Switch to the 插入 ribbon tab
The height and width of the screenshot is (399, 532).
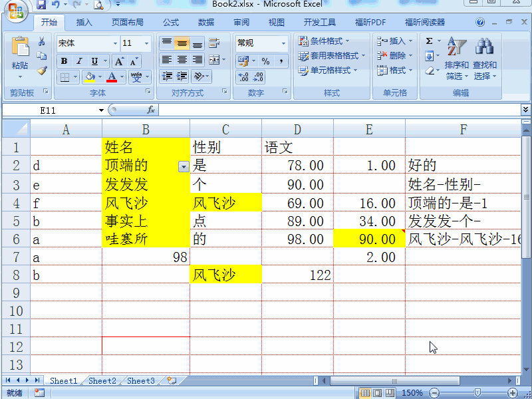click(84, 23)
